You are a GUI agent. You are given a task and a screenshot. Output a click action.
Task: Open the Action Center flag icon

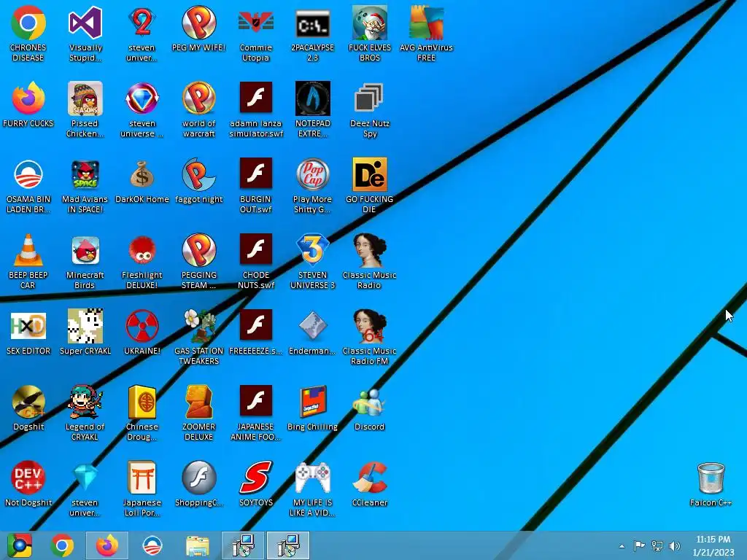639,545
